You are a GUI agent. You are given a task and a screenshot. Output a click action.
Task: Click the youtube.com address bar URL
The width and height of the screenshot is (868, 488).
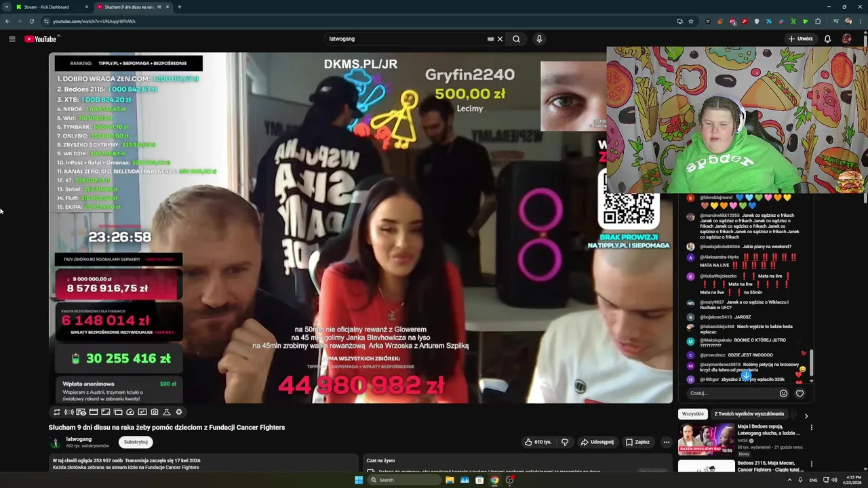(94, 21)
